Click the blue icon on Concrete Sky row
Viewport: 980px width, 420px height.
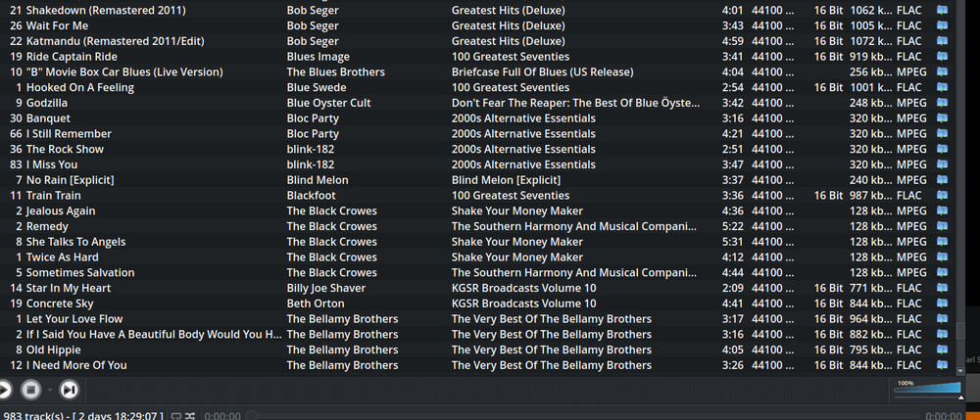pyautogui.click(x=942, y=303)
